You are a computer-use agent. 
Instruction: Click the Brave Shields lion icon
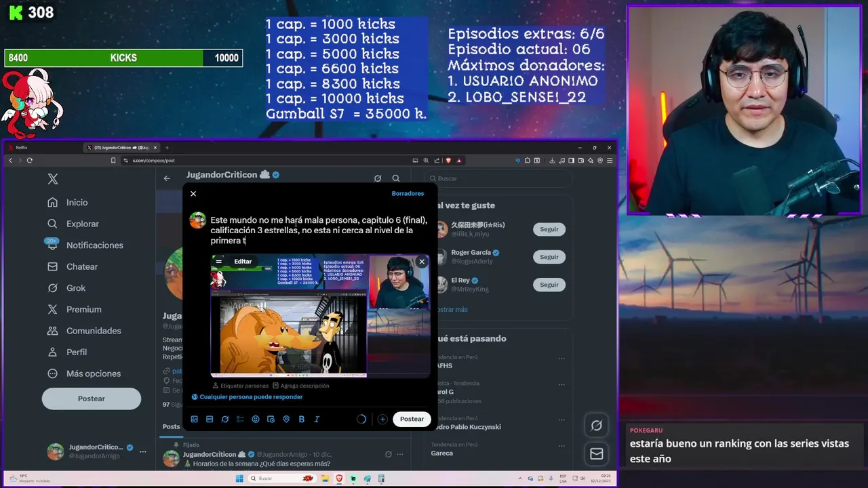pyautogui.click(x=448, y=161)
